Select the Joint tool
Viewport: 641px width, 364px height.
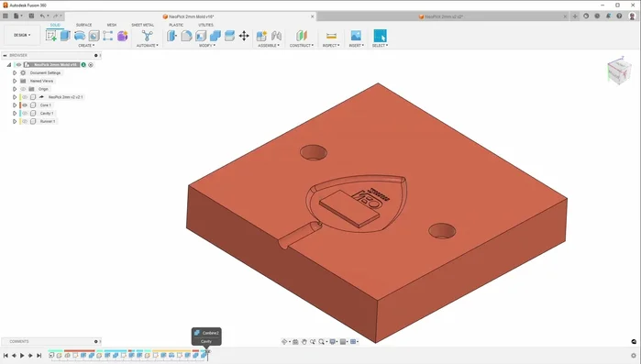[x=276, y=36]
